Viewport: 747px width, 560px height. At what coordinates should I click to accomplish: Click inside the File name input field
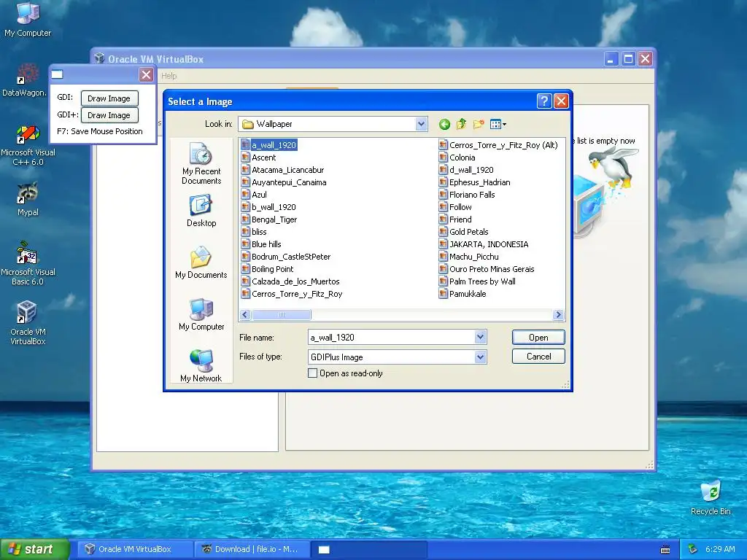point(392,337)
